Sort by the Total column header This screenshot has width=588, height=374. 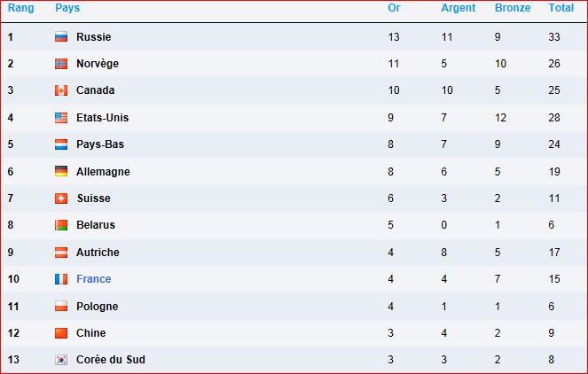point(561,8)
